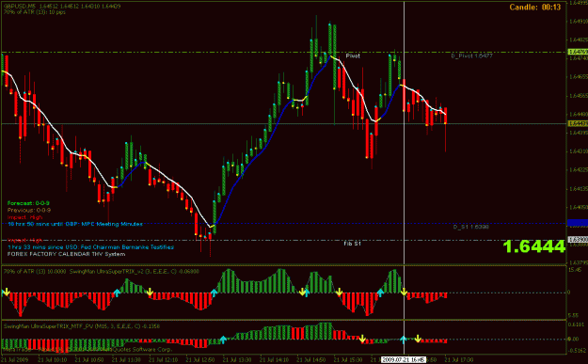
Task: Click the SwingMan UltraSuperTRIX_MTF_PV indicator label
Action: point(82,326)
